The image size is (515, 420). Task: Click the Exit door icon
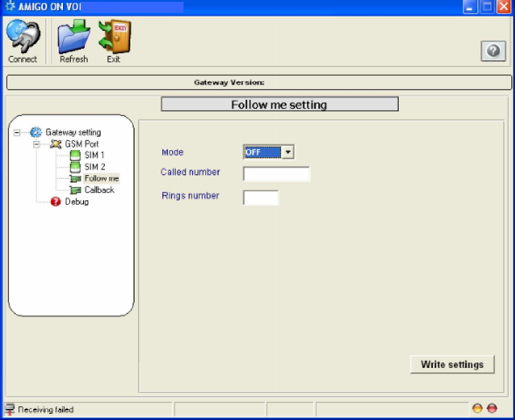click(x=115, y=36)
